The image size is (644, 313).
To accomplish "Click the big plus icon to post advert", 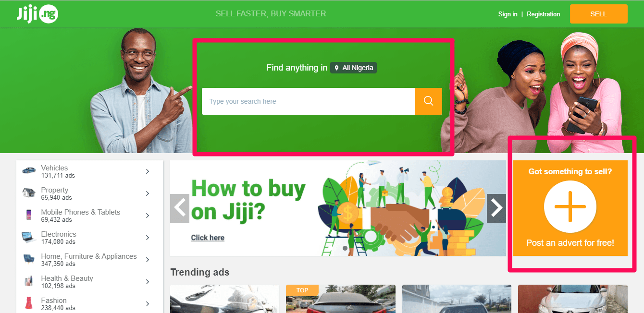I will 570,207.
